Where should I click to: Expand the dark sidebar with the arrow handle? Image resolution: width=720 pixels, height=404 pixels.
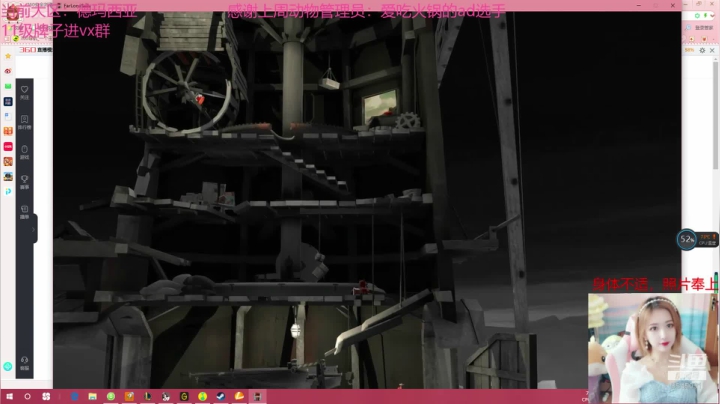(x=34, y=229)
